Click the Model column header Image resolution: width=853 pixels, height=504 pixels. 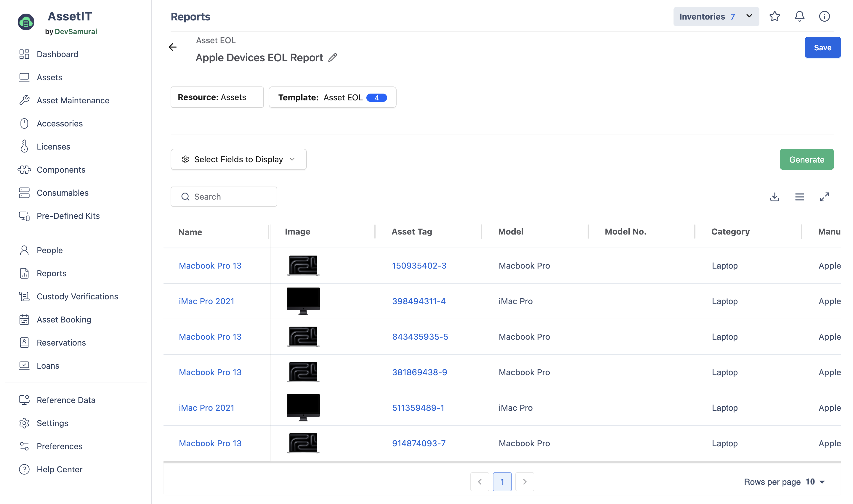point(511,232)
